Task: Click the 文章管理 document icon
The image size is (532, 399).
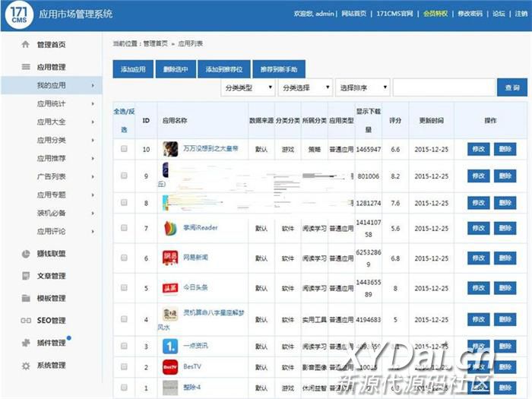Action: (26, 276)
